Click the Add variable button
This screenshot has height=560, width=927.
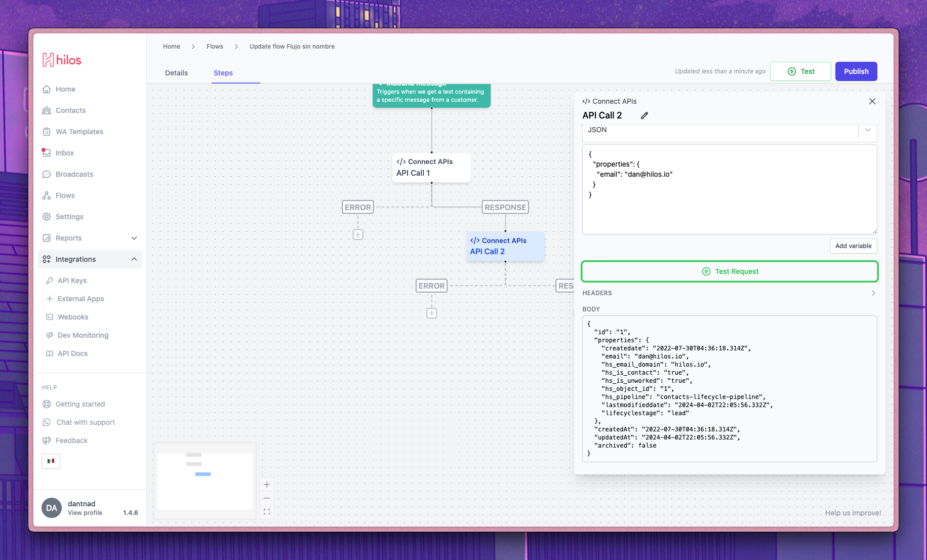(x=853, y=246)
